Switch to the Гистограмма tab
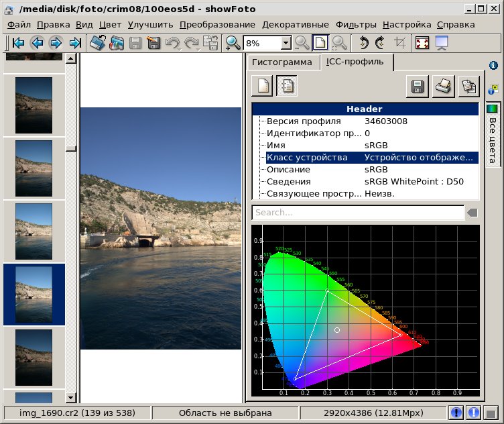The width and height of the screenshot is (504, 424). pos(282,62)
